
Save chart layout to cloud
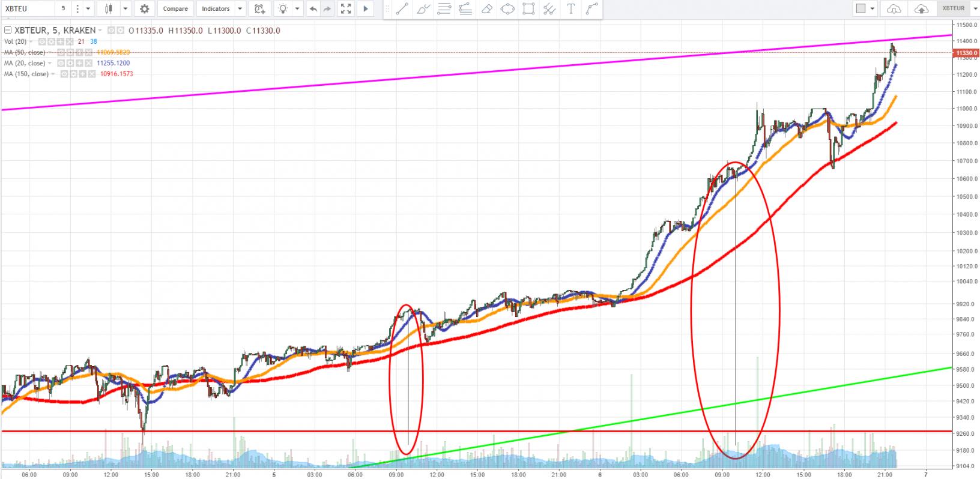point(921,8)
